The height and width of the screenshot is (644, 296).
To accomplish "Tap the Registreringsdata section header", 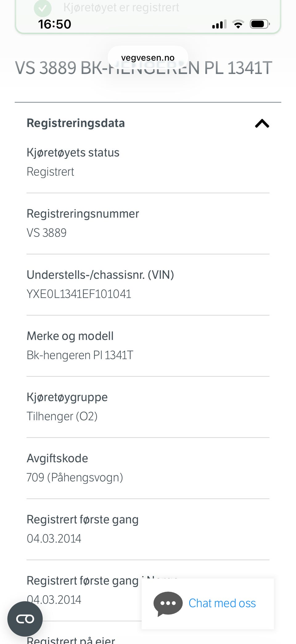I will (x=76, y=123).
